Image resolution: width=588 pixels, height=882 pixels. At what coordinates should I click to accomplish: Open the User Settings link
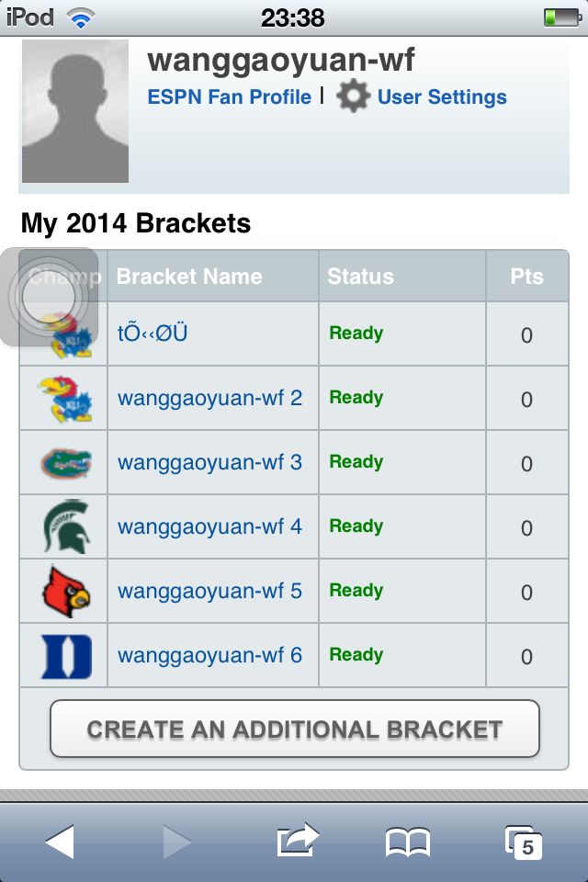coord(442,97)
